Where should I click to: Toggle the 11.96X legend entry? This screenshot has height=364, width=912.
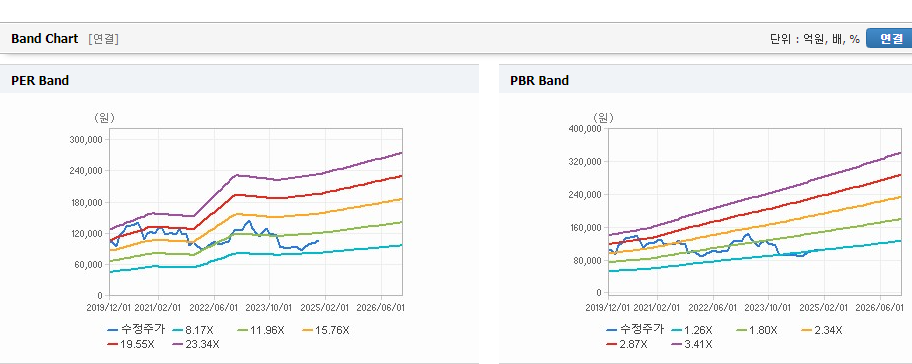point(261,330)
